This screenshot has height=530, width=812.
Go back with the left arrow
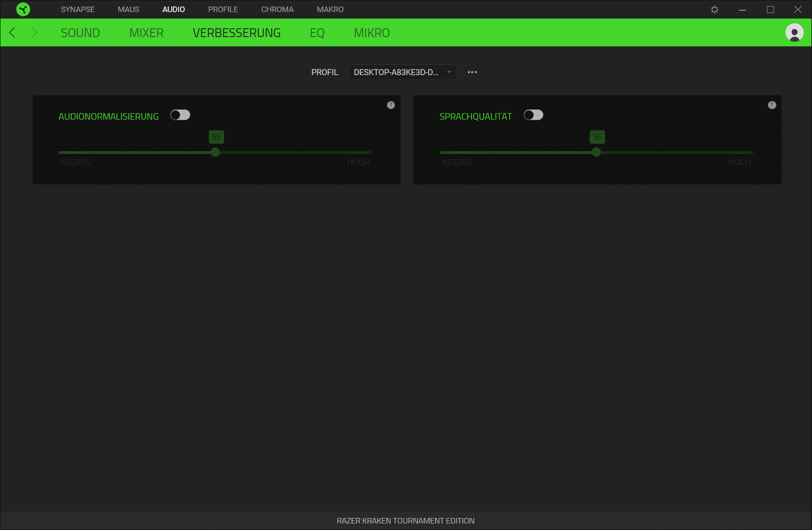click(13, 32)
